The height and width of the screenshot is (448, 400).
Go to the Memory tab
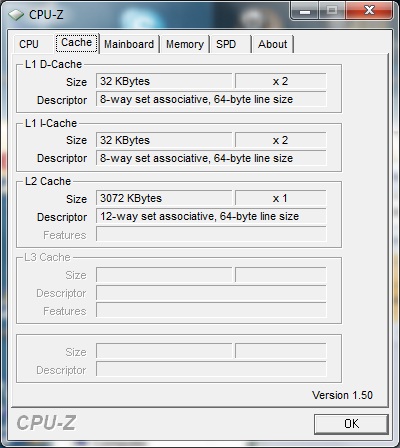pyautogui.click(x=185, y=44)
